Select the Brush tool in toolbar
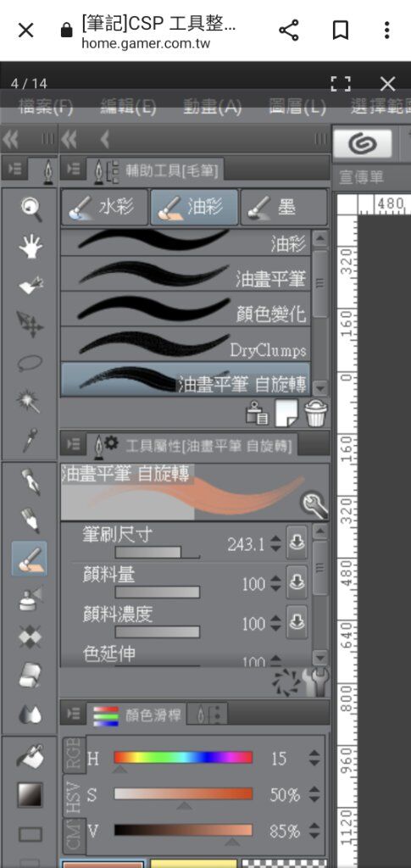The image size is (411, 868). click(x=30, y=559)
